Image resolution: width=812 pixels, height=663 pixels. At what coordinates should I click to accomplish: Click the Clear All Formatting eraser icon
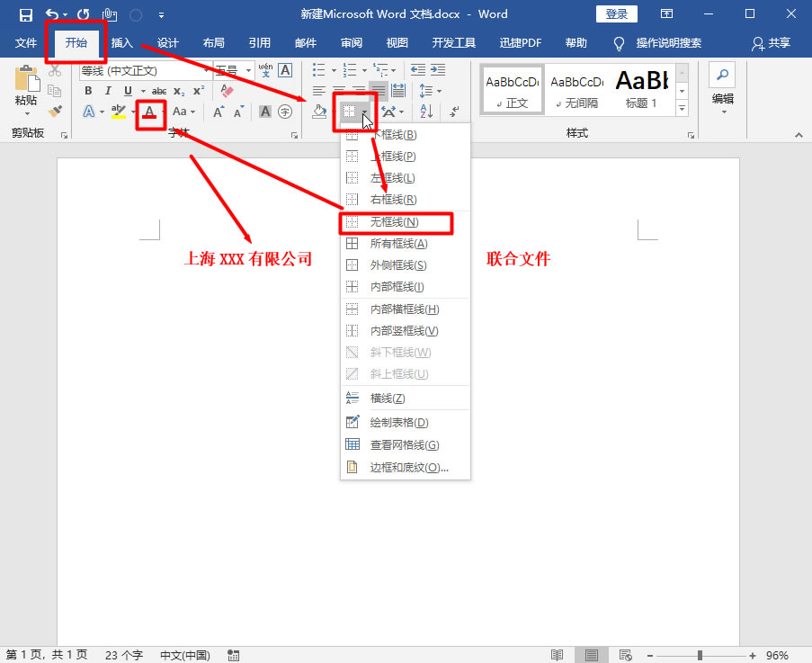[x=227, y=90]
